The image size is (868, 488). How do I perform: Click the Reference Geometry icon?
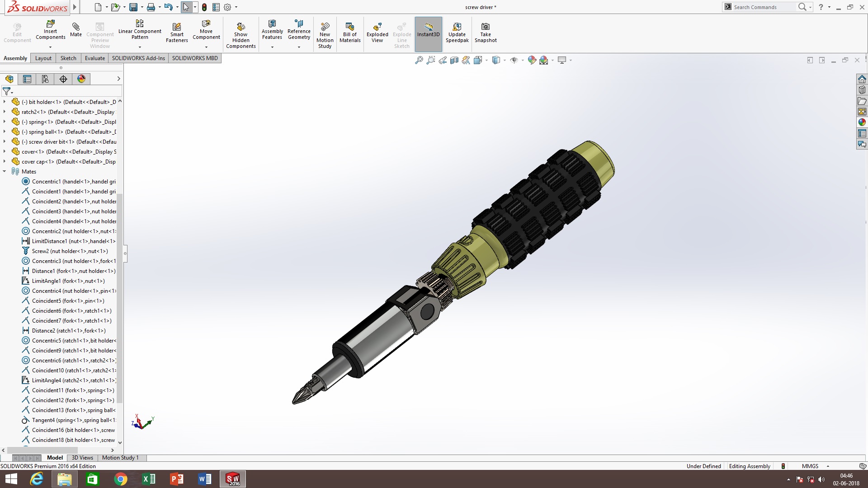(299, 30)
